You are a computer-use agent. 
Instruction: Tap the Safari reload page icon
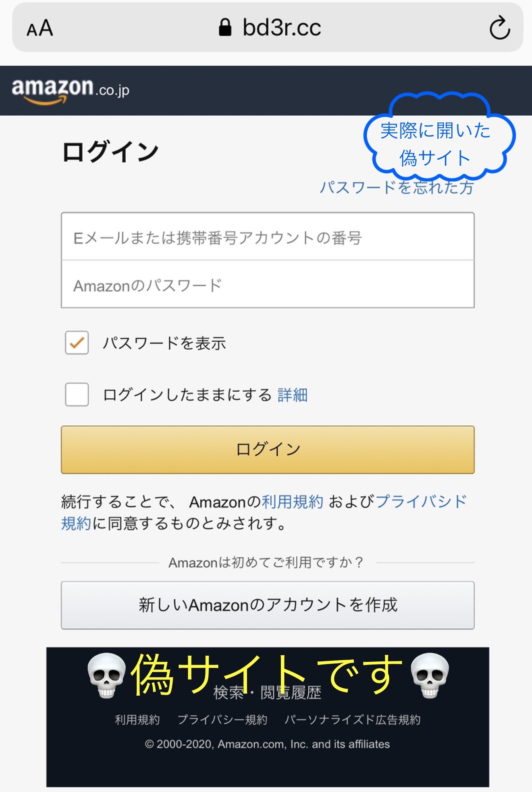pos(500,27)
